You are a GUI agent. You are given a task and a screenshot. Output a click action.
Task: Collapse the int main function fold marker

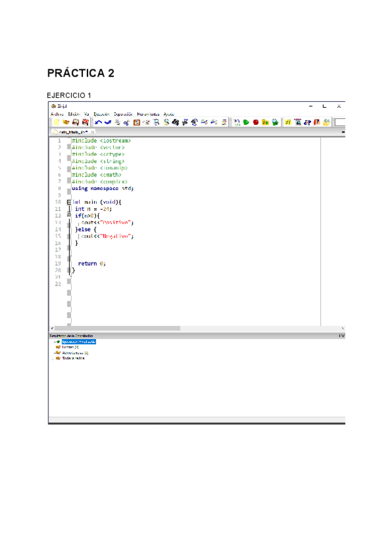[x=69, y=203]
